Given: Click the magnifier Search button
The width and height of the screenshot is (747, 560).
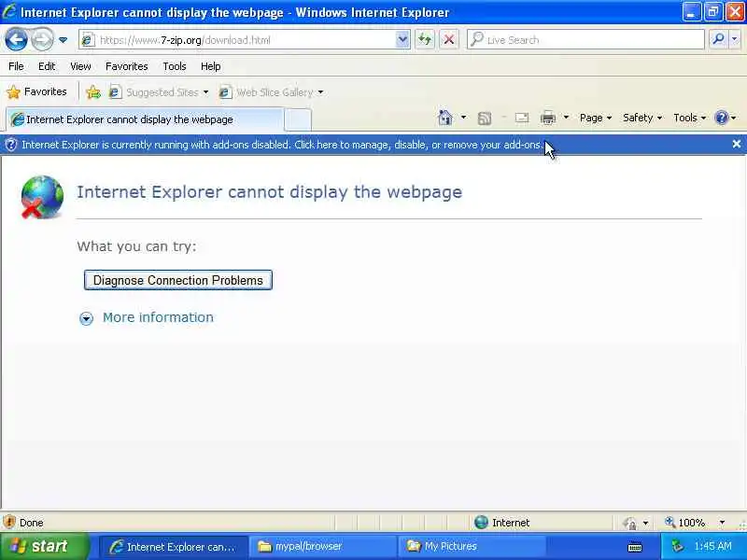Looking at the screenshot, I should click(x=718, y=40).
